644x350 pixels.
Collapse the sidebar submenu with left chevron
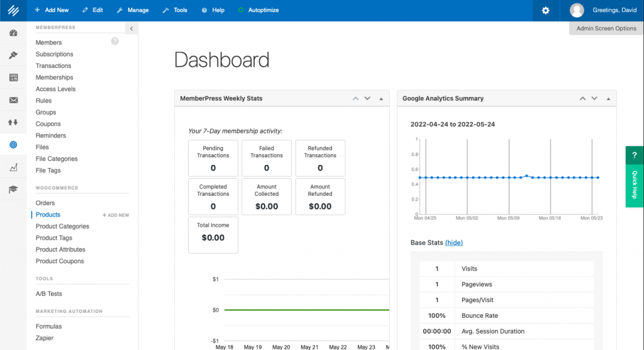coord(131,28)
